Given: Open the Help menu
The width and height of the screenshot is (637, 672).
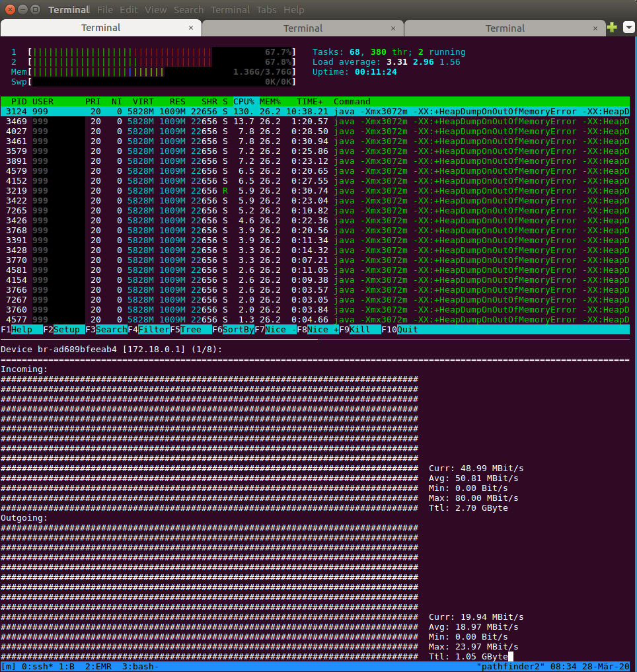Looking at the screenshot, I should coord(293,9).
